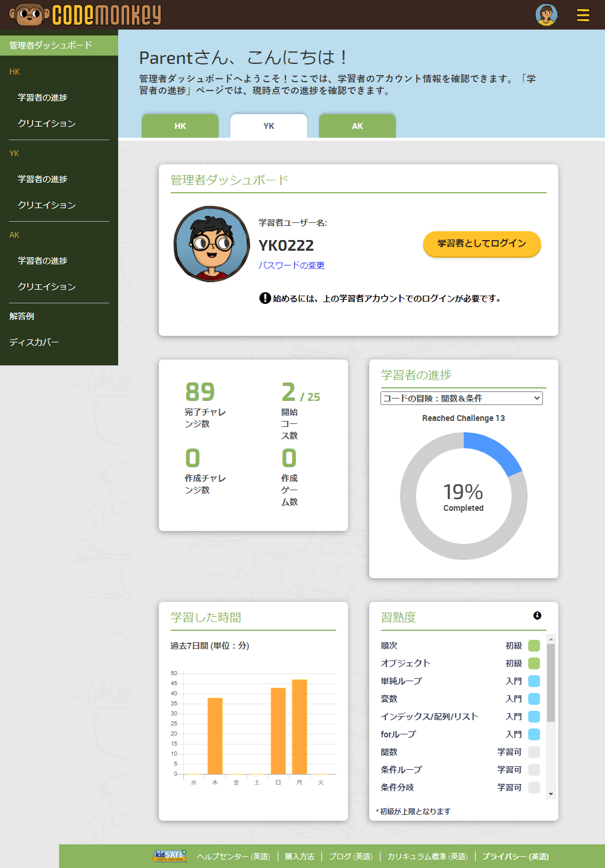Open the hamburger menu icon
Viewport: 605px width, 868px height.
tap(583, 15)
